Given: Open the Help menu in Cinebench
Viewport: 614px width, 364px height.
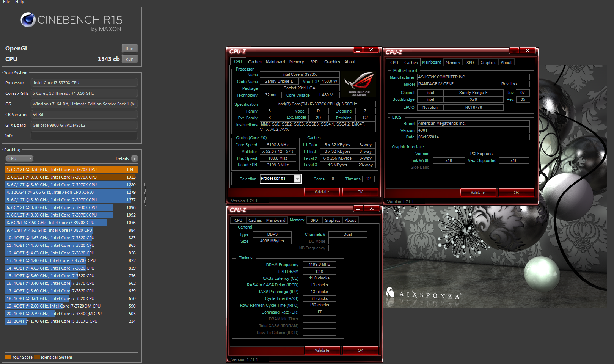Looking at the screenshot, I should click(x=20, y=2).
